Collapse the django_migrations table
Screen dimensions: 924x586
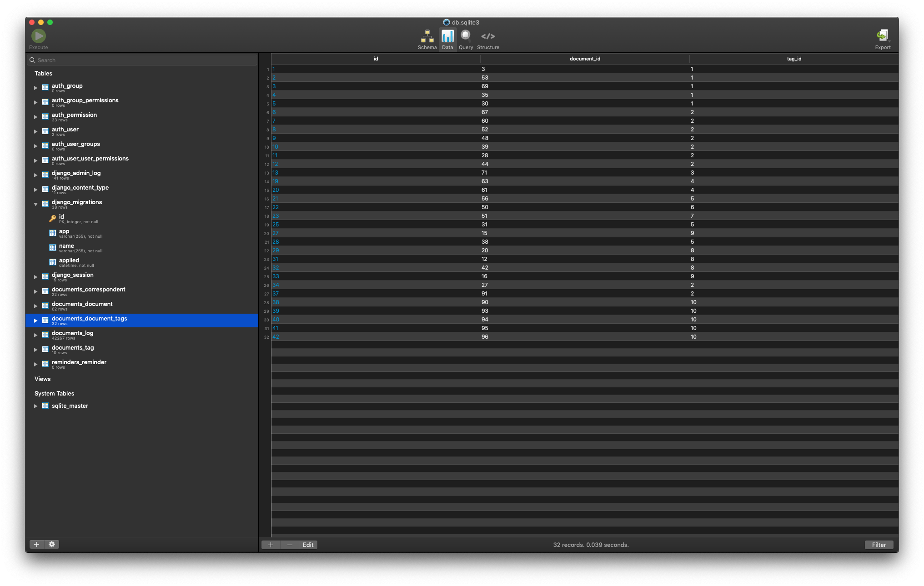[x=35, y=204]
